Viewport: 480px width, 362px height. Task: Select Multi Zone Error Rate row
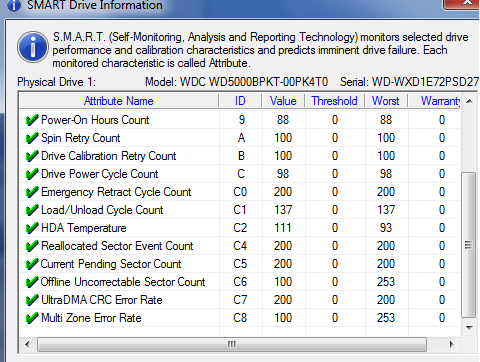(x=240, y=318)
